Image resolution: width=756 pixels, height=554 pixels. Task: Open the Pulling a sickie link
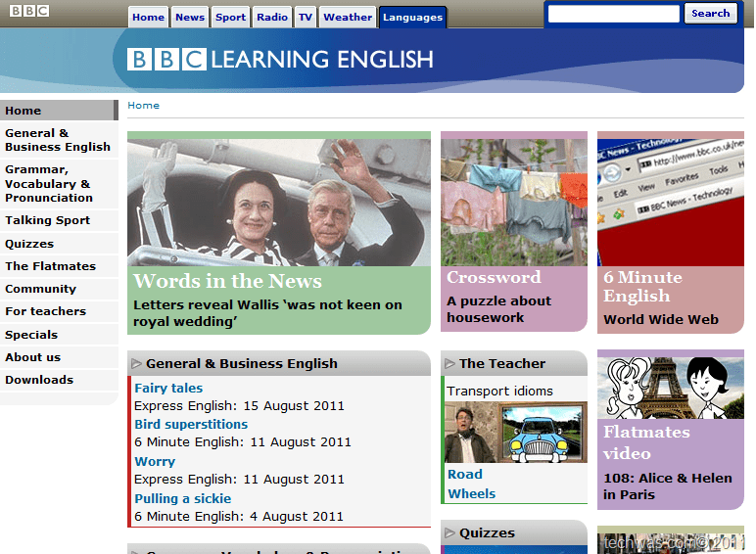tap(183, 498)
